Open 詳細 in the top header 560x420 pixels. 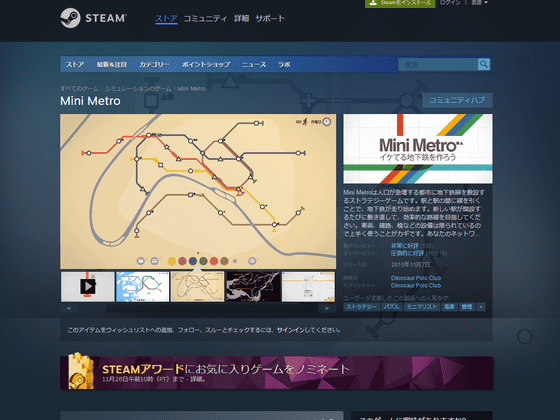[241, 19]
